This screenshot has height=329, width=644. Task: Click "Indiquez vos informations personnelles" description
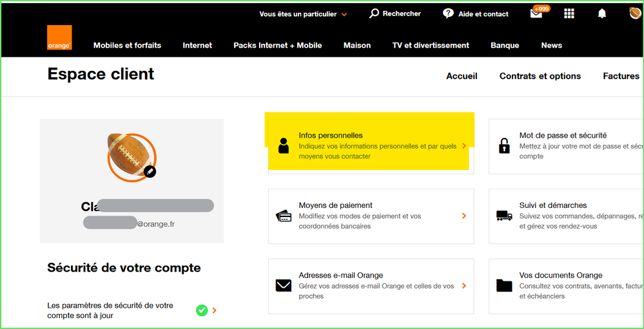(378, 151)
